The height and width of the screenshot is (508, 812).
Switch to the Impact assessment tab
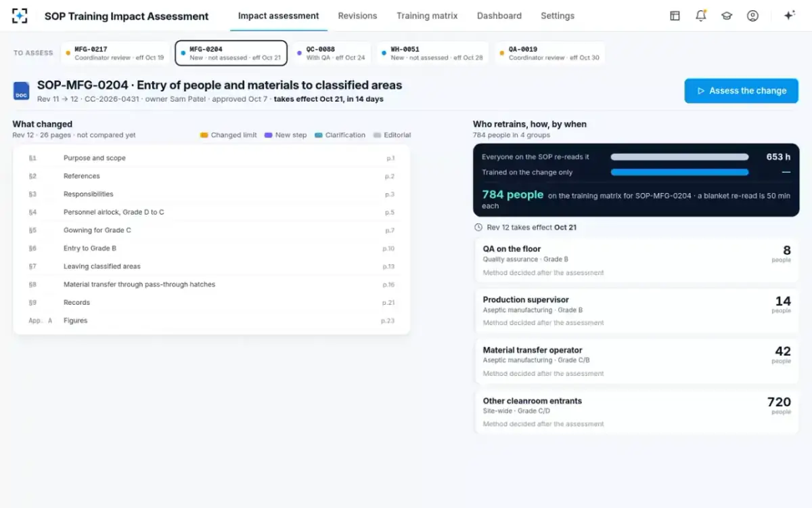click(x=279, y=16)
